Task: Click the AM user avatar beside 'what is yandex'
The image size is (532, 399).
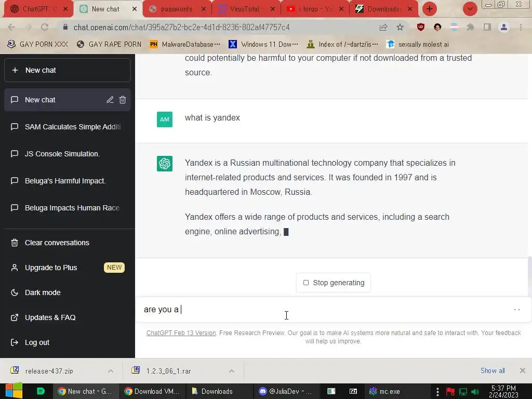Action: [165, 119]
